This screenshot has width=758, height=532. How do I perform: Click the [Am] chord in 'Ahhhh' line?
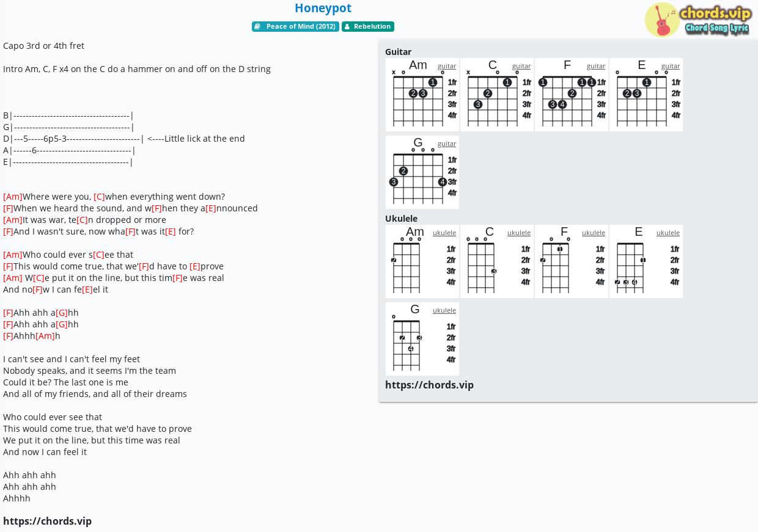tap(45, 336)
